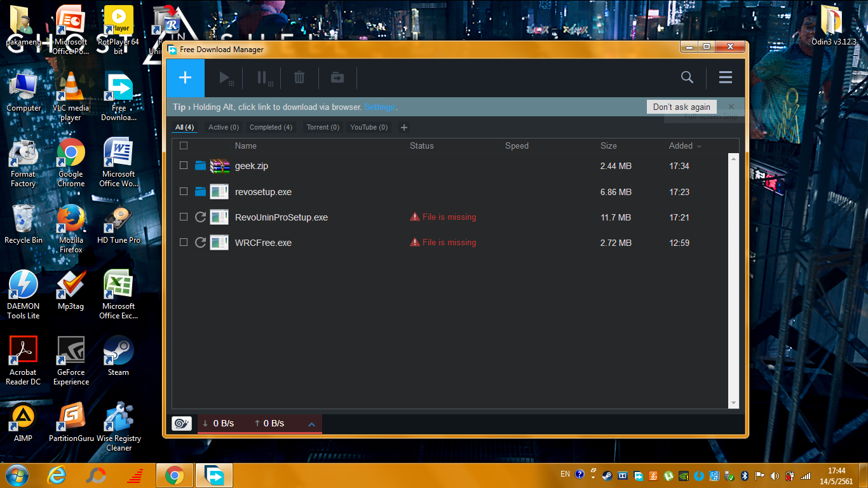Click File is missing for RevoUninProSetup.exe
The image size is (868, 488).
click(x=443, y=217)
